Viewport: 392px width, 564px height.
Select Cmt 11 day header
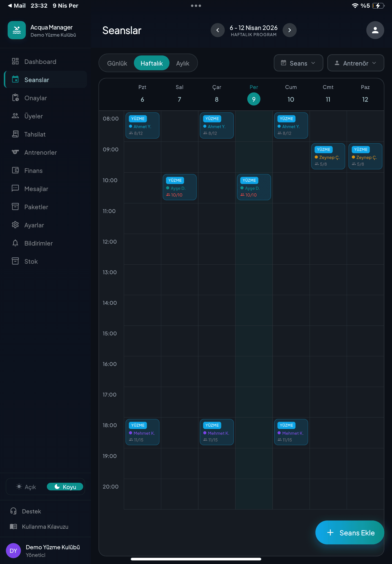pyautogui.click(x=328, y=94)
